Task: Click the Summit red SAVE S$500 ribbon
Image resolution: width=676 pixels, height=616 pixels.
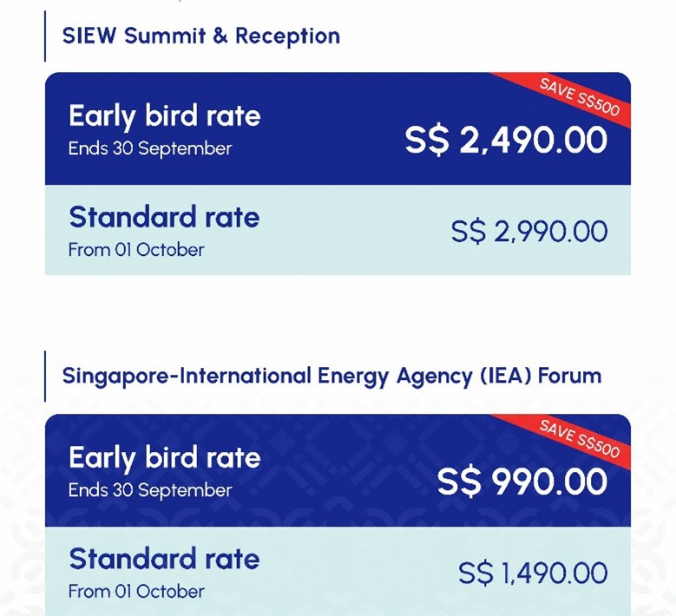Action: [580, 97]
